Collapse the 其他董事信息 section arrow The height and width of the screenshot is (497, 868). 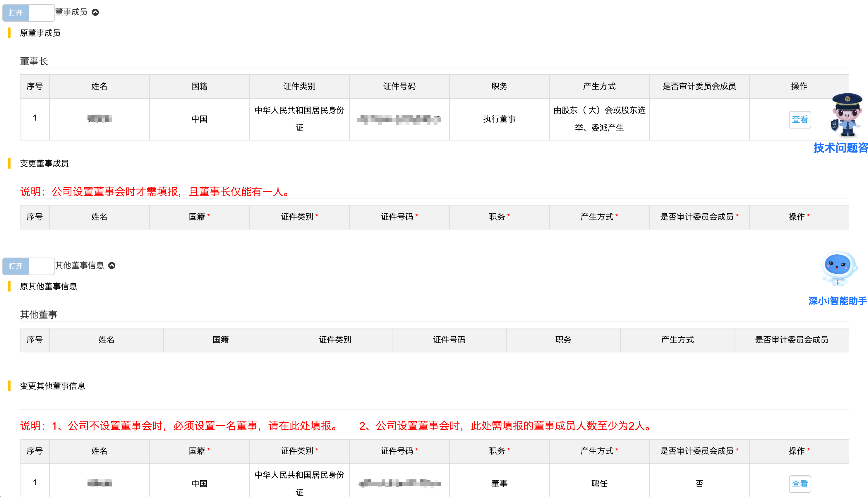point(112,265)
